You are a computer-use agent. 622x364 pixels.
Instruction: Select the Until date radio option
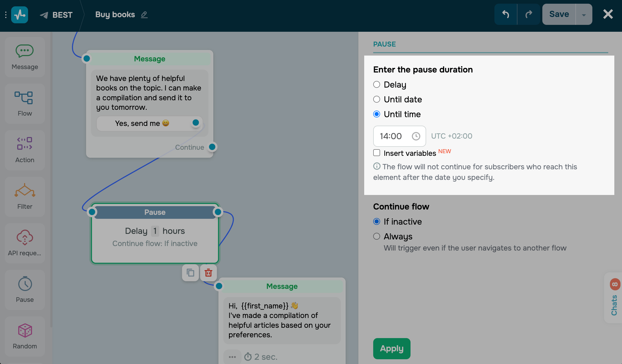tap(377, 99)
